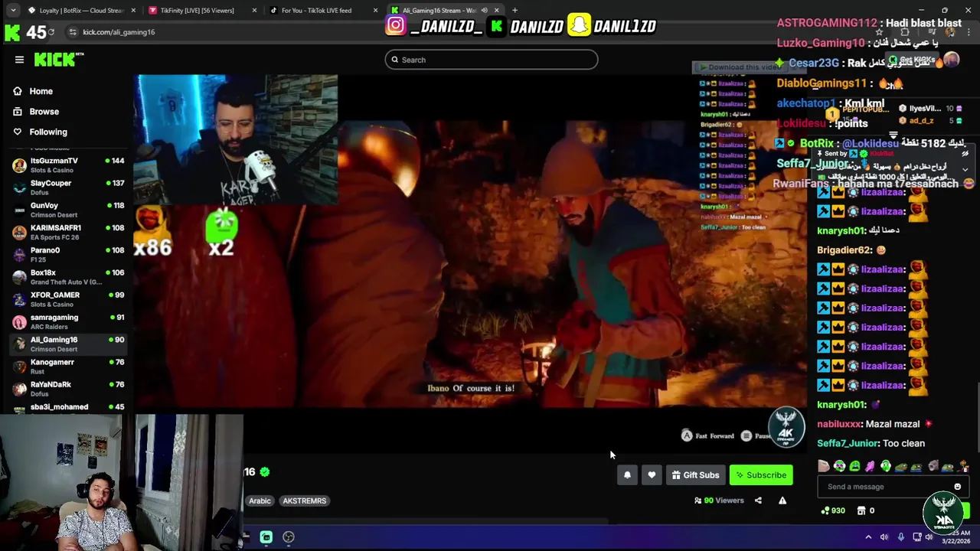Open the Kick hamburger sidebar menu
This screenshot has width=980, height=551.
click(19, 60)
